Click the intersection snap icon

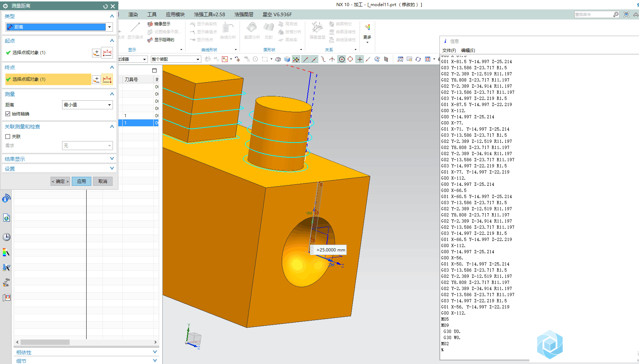tap(332, 59)
